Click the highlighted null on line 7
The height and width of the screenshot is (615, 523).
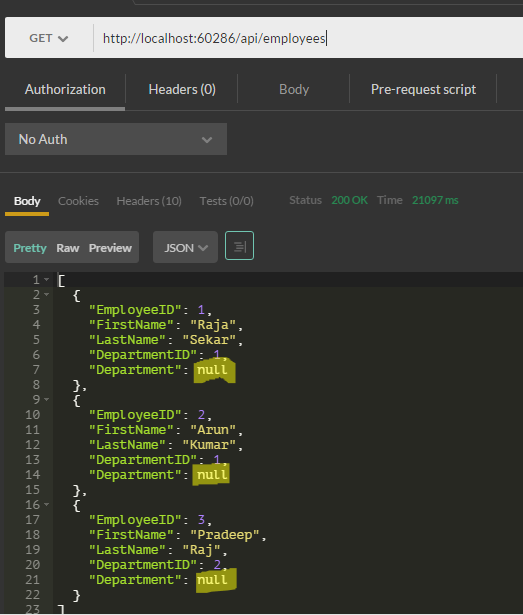212,369
